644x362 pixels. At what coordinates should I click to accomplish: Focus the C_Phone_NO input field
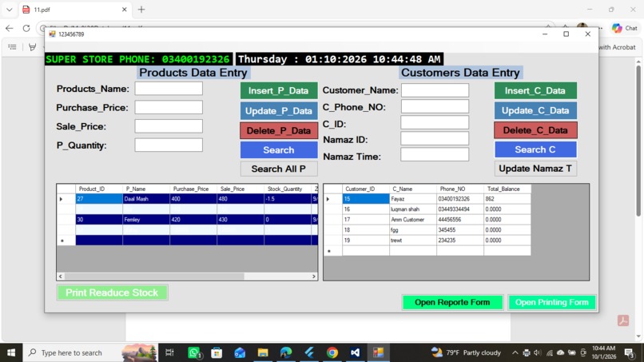pyautogui.click(x=435, y=107)
